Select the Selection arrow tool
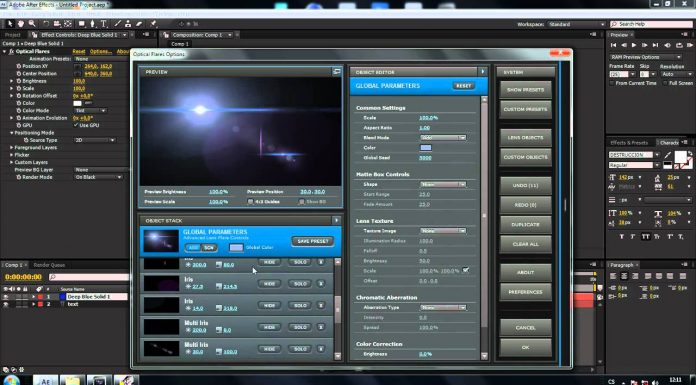This screenshot has width=696, height=385. coord(10,24)
